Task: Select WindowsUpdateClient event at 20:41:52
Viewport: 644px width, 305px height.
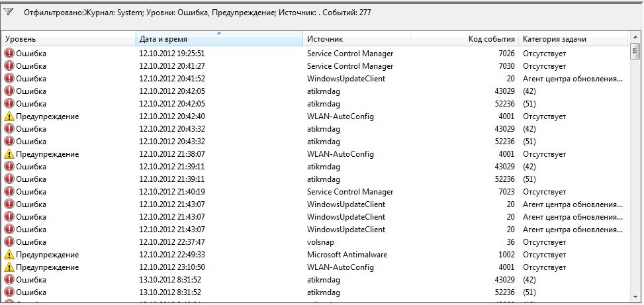Action: click(x=345, y=79)
